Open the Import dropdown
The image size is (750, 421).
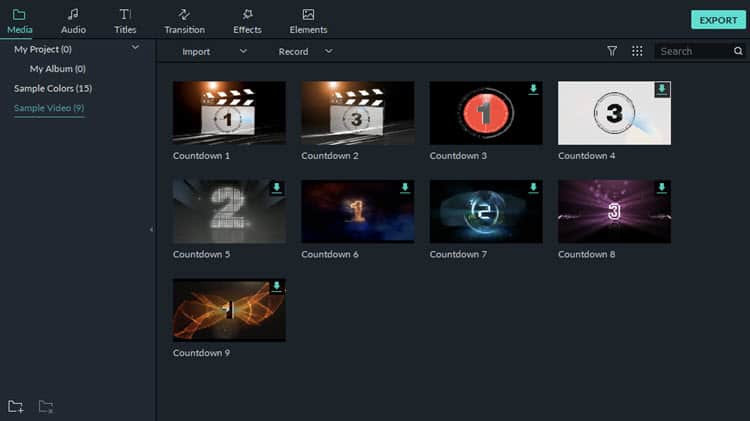click(x=213, y=51)
